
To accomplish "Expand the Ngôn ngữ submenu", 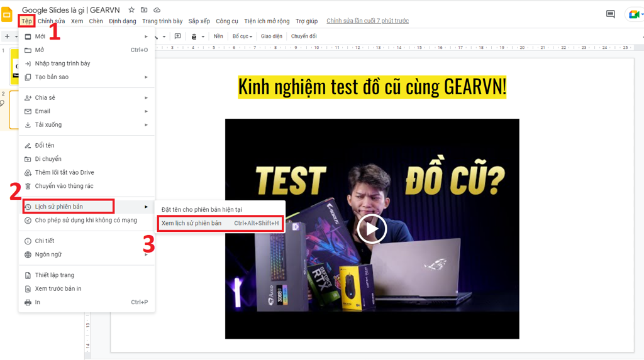I will [x=87, y=254].
